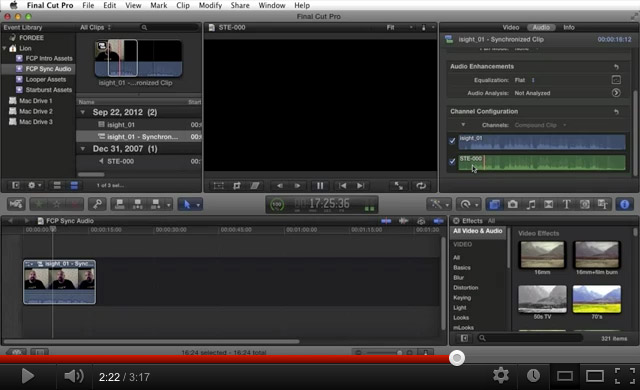Switch inspector to the Info tab
Screen dimensions: 640x390
pos(569,27)
